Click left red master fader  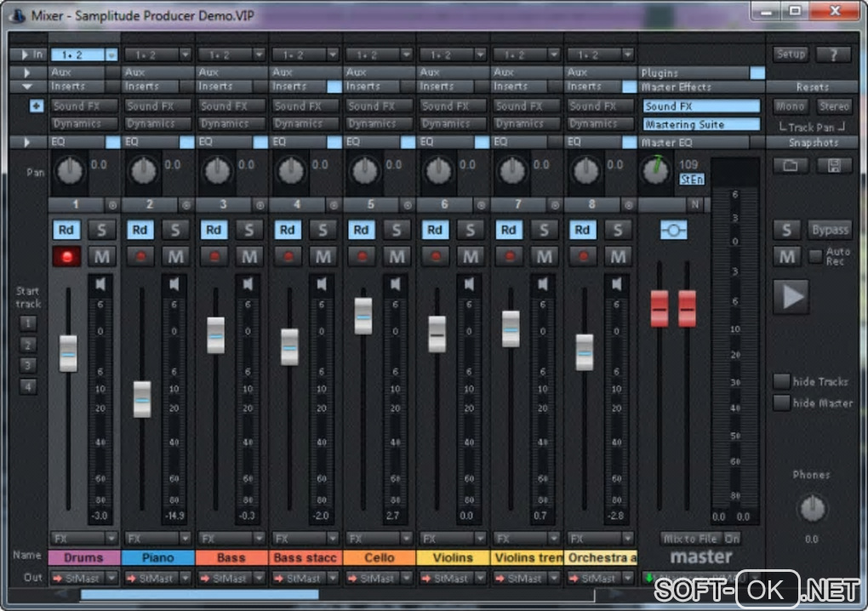(x=660, y=308)
